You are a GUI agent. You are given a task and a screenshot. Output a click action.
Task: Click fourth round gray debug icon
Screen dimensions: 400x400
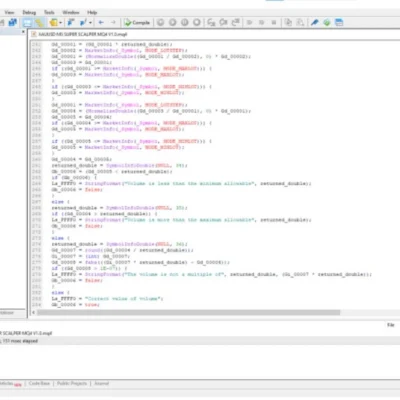click(x=197, y=22)
